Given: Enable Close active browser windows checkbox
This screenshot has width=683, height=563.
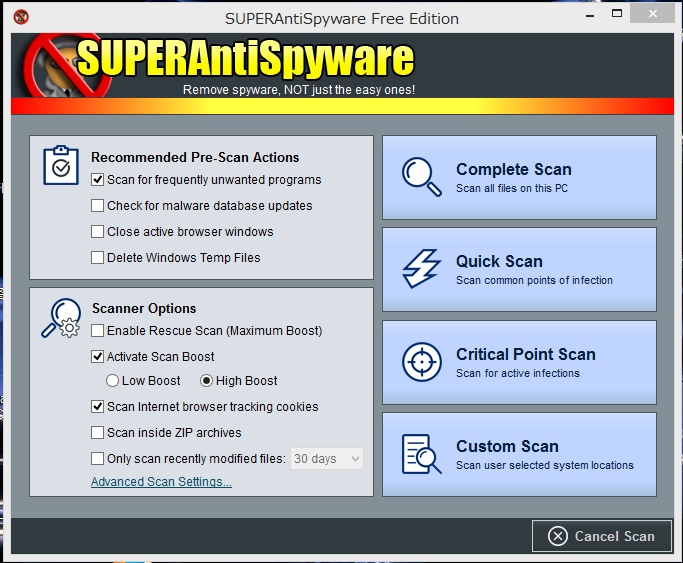Looking at the screenshot, I should 97,232.
